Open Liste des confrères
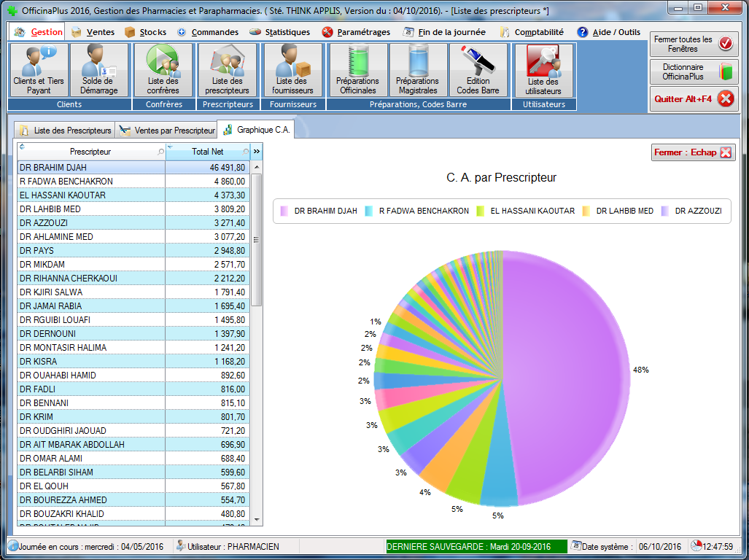The image size is (749, 560). point(163,70)
